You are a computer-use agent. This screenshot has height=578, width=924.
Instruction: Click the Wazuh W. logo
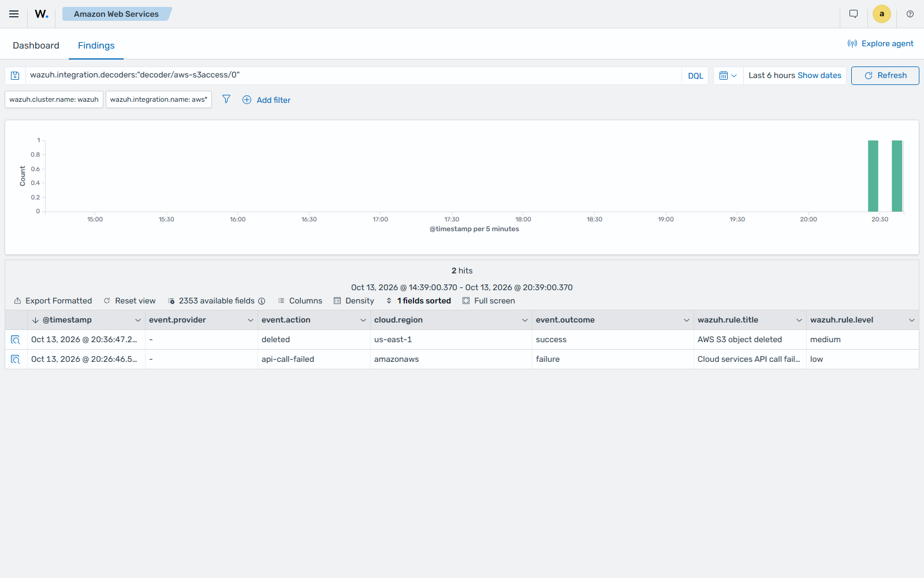pyautogui.click(x=42, y=14)
